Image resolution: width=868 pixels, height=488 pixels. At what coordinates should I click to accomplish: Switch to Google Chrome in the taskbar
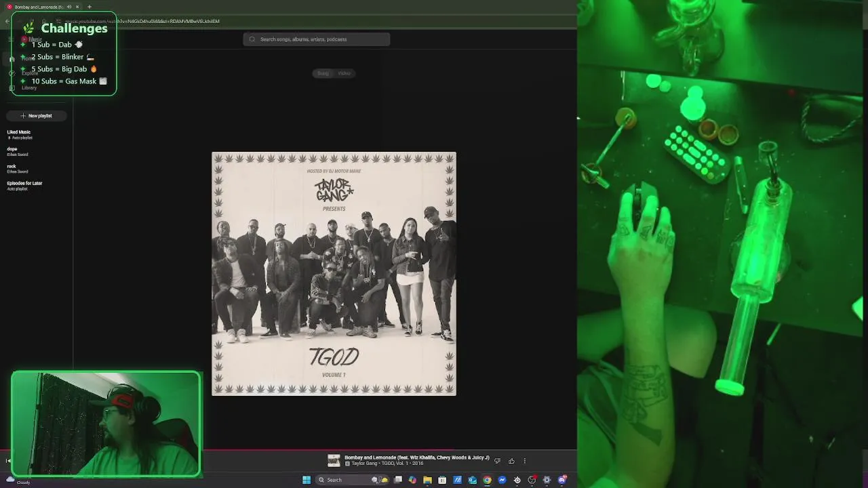tap(487, 480)
